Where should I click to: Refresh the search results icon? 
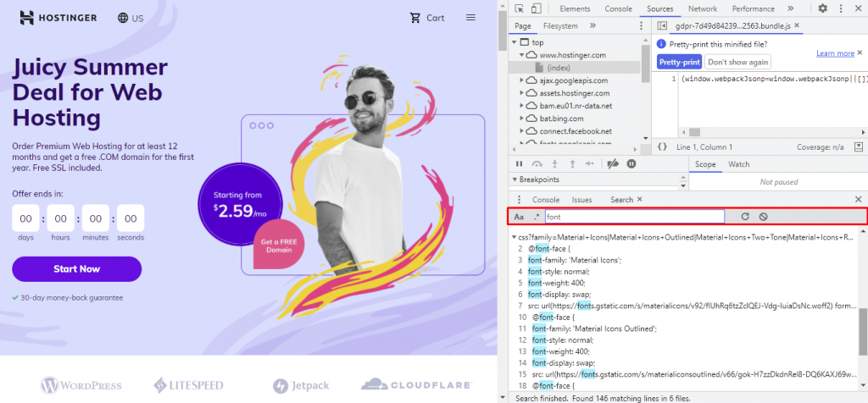[x=745, y=217]
